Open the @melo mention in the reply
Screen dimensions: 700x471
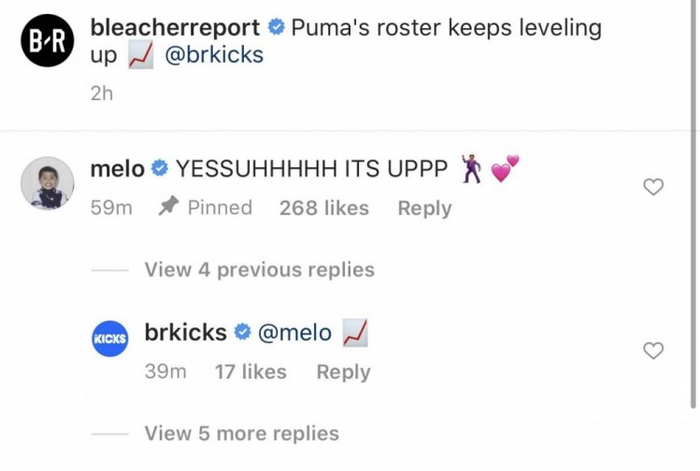[x=295, y=333]
